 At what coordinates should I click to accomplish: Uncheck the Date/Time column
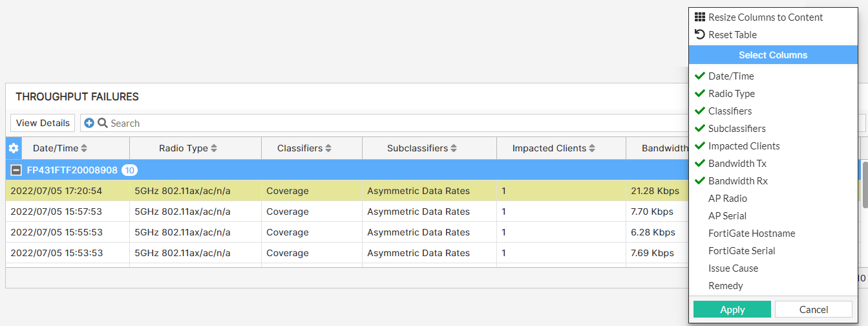[731, 76]
